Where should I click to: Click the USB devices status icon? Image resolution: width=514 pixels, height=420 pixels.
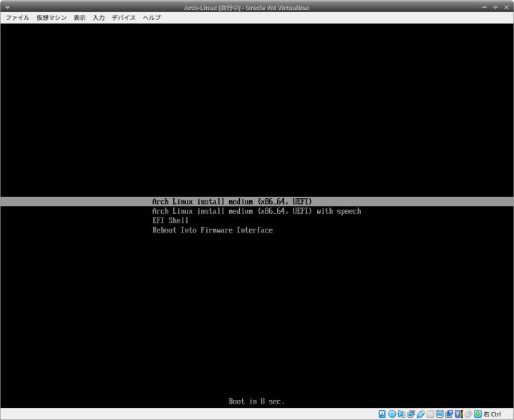(420, 414)
